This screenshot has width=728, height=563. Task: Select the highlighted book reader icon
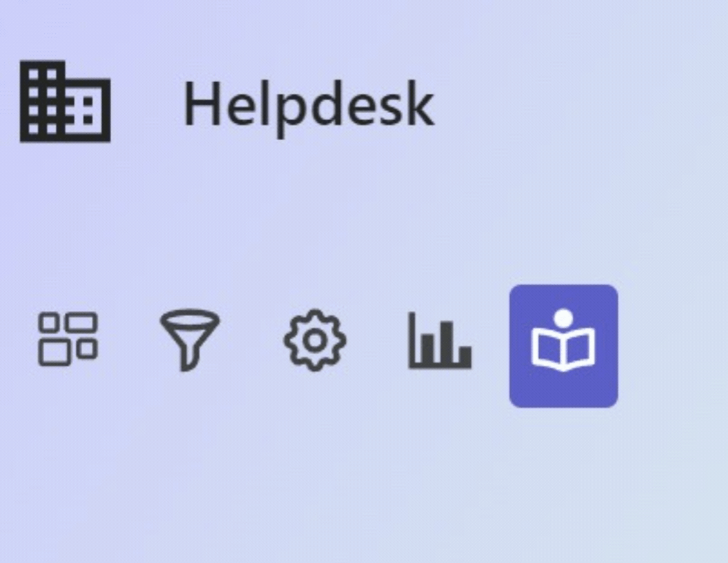coord(564,346)
